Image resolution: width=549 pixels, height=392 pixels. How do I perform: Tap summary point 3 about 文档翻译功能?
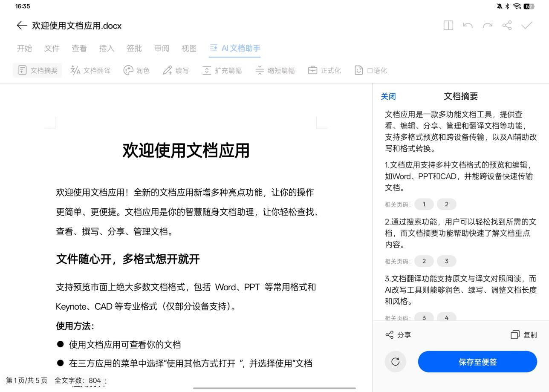coord(461,290)
